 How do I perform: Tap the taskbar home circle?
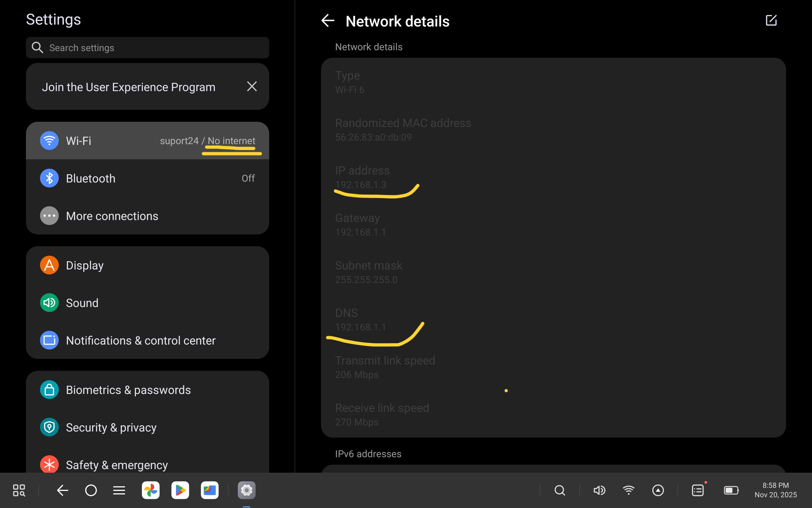[91, 490]
